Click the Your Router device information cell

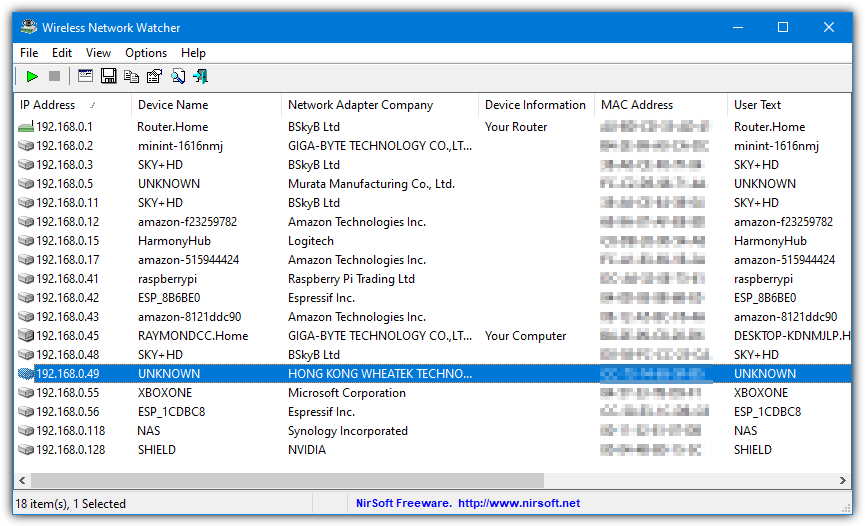point(516,127)
